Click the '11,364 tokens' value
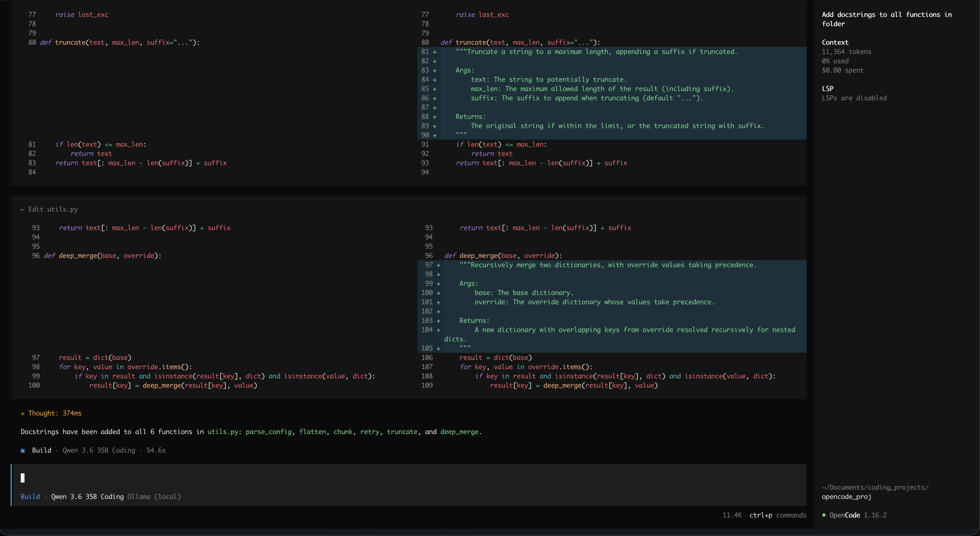 pos(846,52)
